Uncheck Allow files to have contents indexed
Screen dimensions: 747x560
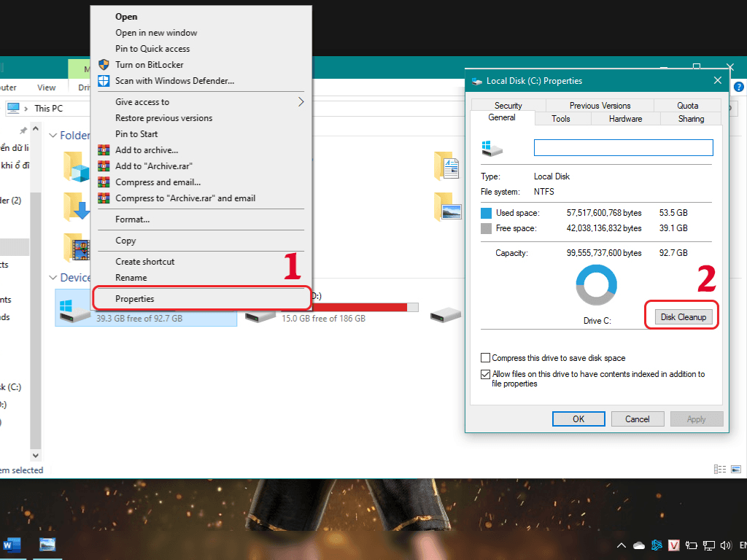[486, 374]
